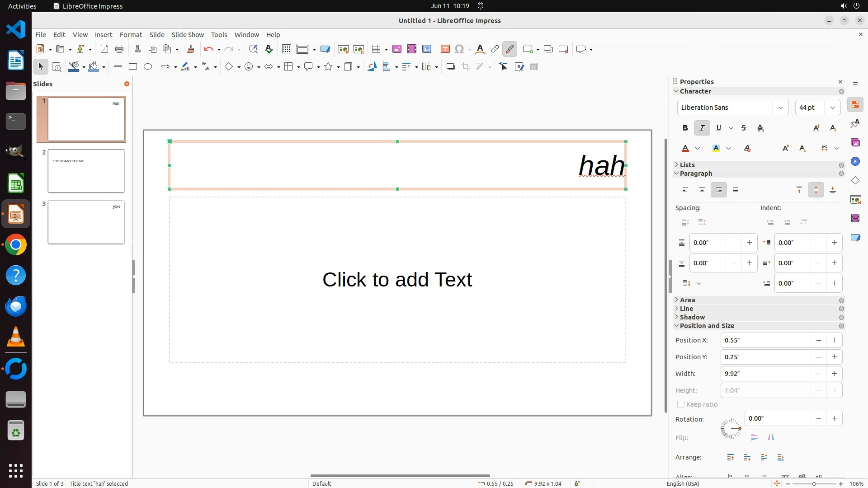Select slide 2 thumbnail
The width and height of the screenshot is (868, 488).
click(86, 171)
